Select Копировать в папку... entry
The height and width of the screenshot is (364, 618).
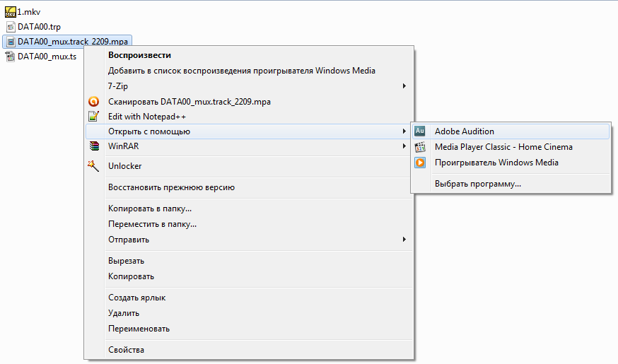(x=150, y=209)
